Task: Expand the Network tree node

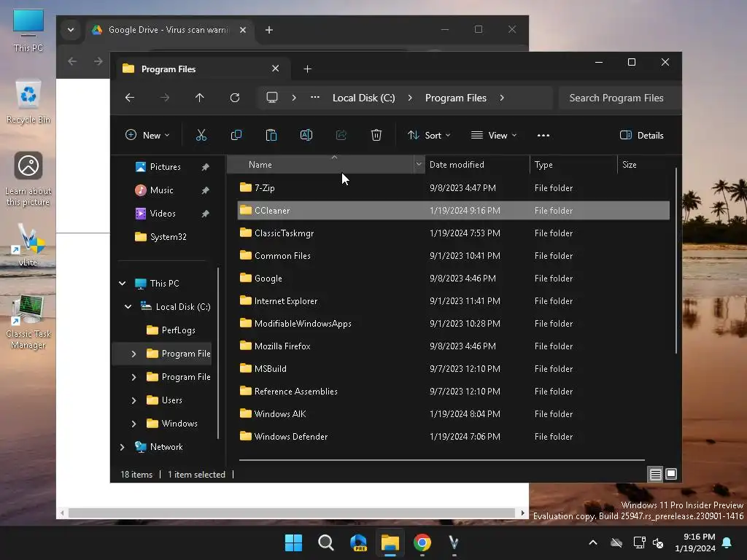Action: coord(123,447)
